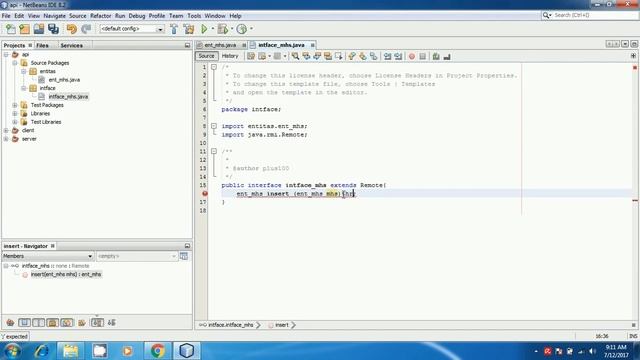Viewport: 640px width, 360px height.
Task: Open the Run Project dropdown arrow
Action: (x=212, y=29)
